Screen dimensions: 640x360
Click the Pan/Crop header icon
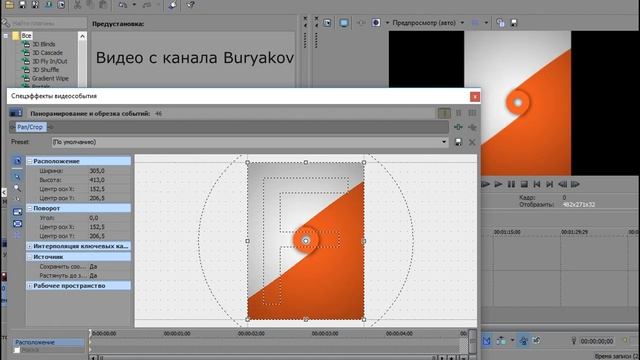tap(16, 113)
